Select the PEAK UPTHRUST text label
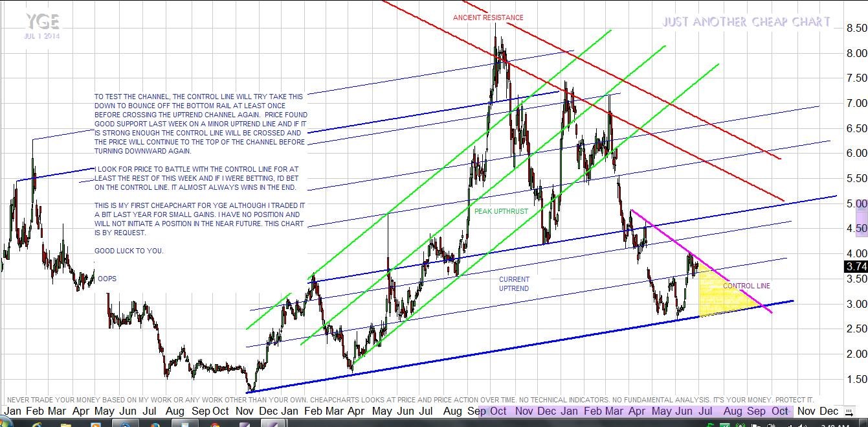The height and width of the screenshot is (427, 868). pos(501,211)
